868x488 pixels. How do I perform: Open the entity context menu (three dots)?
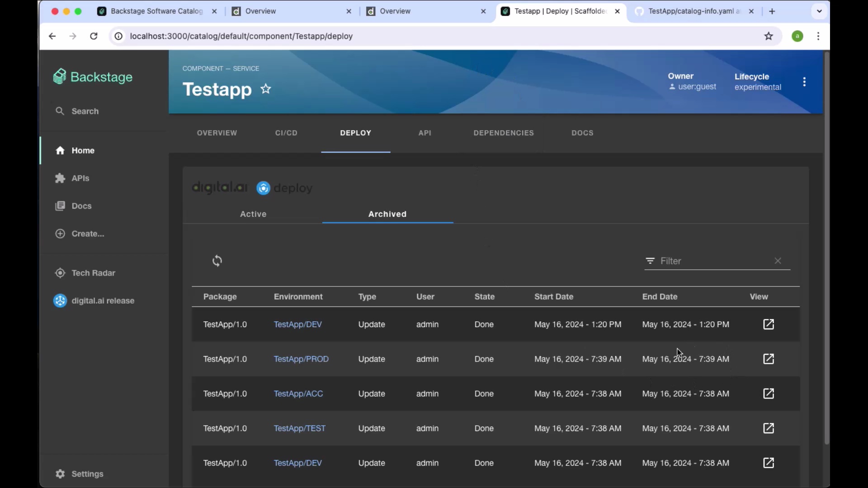click(804, 82)
